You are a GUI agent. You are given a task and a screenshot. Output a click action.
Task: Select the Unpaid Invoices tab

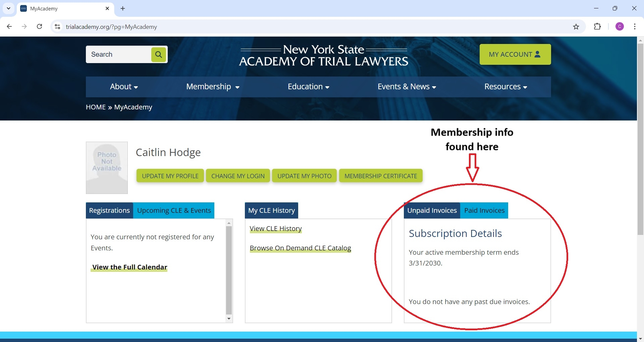click(432, 210)
